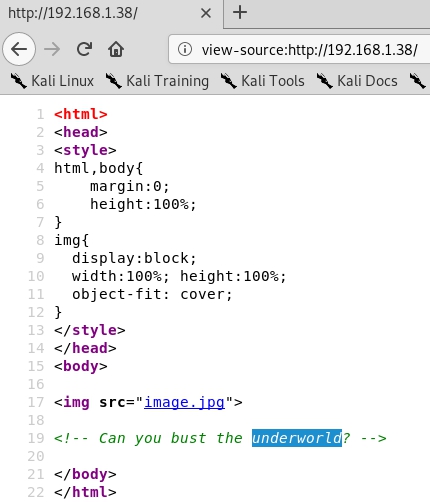Open a new tab
Screen dimensions: 430x502
pyautogui.click(x=240, y=13)
